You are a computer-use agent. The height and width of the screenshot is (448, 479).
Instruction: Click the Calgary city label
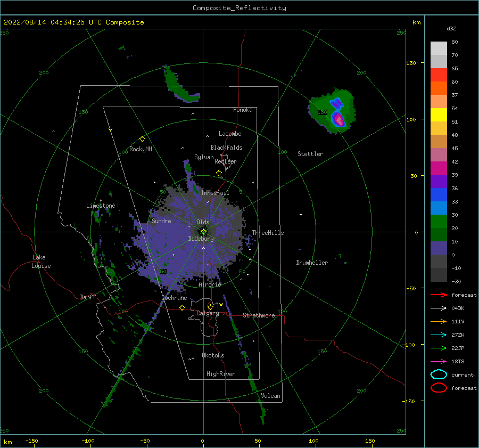208,313
